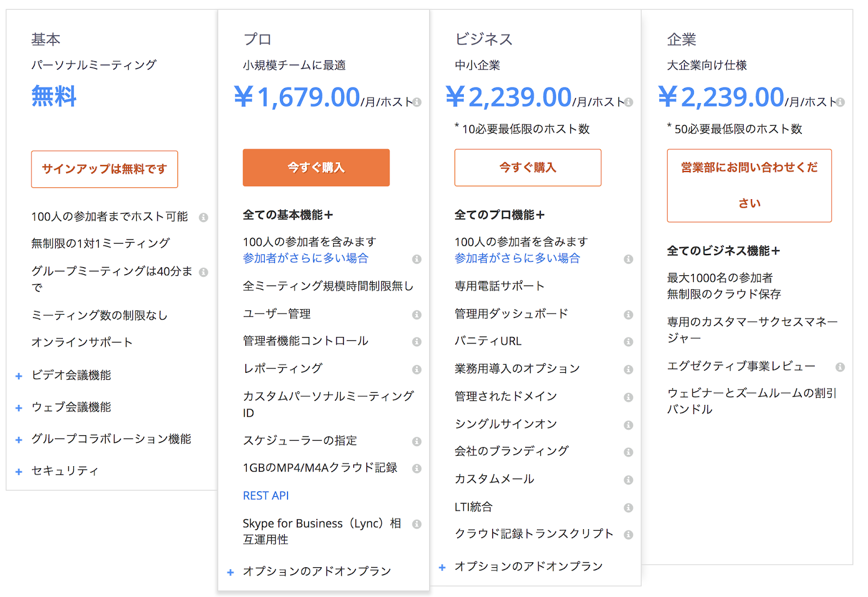Viewport: 868px width, 597px height.
Task: Click the solid orange 今すぐ購入 button
Action: pos(316,168)
